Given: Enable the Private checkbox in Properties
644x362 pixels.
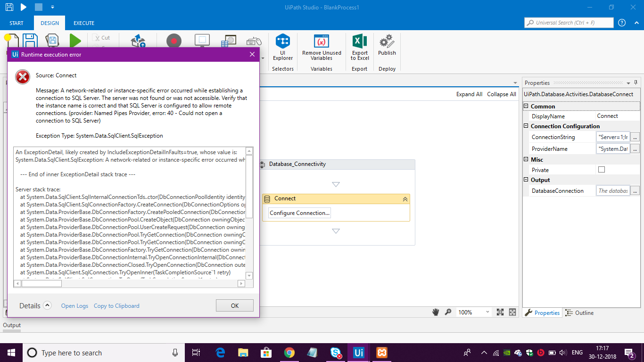Looking at the screenshot, I should 602,169.
